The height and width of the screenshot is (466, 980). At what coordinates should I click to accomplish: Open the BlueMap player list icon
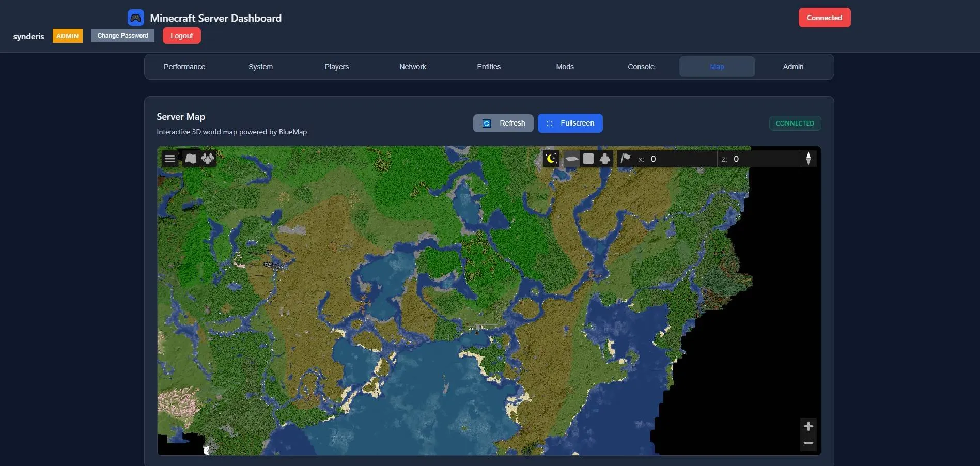[x=208, y=159]
